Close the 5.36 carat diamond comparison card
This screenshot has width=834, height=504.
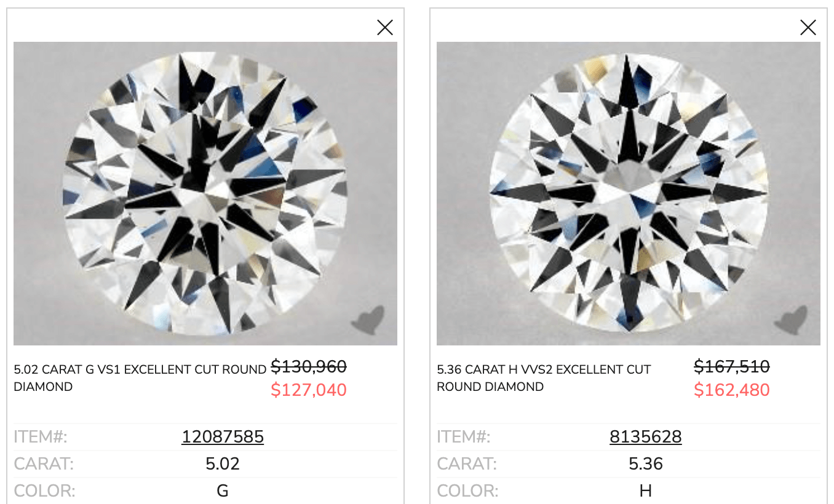[808, 28]
